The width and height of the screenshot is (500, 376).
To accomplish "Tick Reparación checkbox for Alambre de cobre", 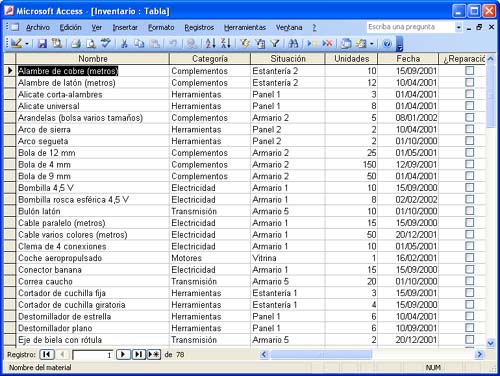I will [x=469, y=70].
